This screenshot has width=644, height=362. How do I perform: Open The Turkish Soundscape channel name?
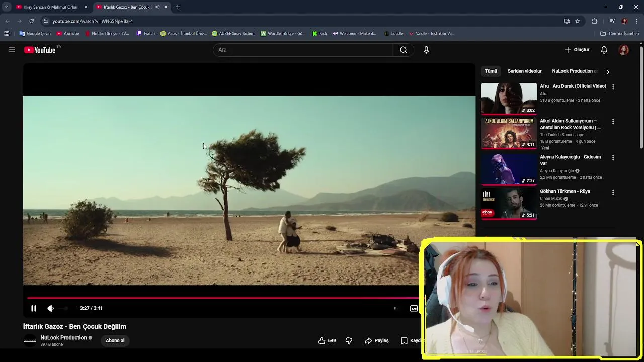click(x=562, y=135)
